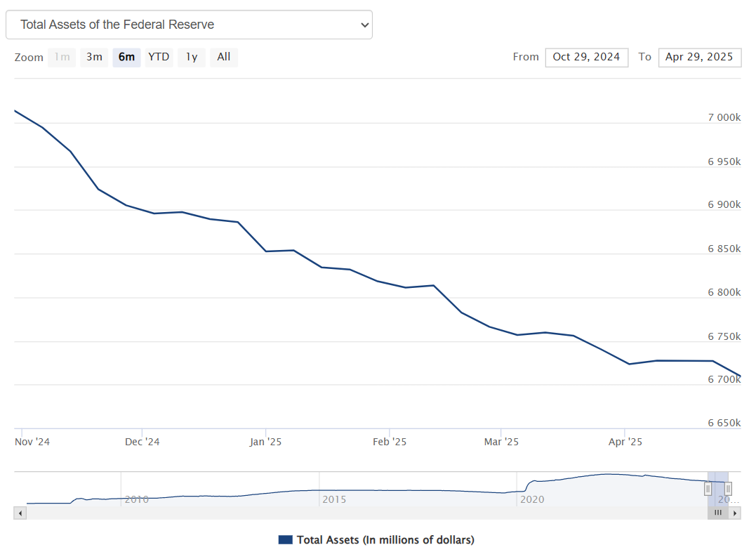Select the 3m zoom range
This screenshot has width=756, height=552.
[94, 58]
